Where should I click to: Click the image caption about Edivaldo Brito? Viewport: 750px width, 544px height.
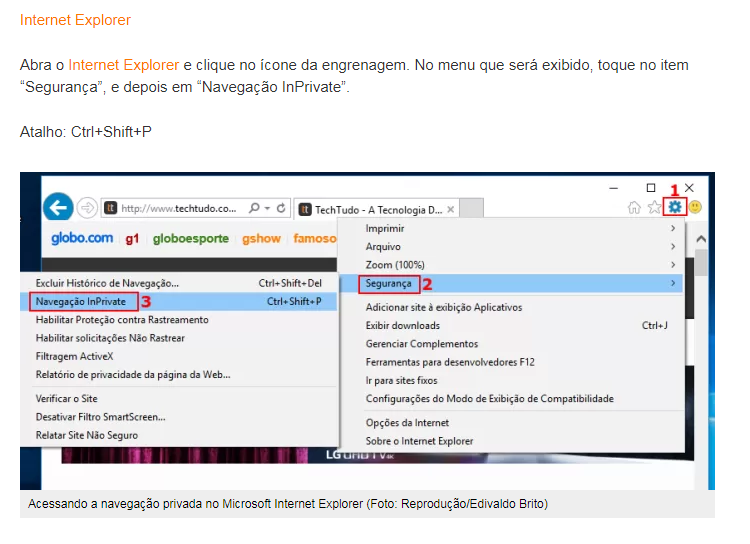click(288, 504)
